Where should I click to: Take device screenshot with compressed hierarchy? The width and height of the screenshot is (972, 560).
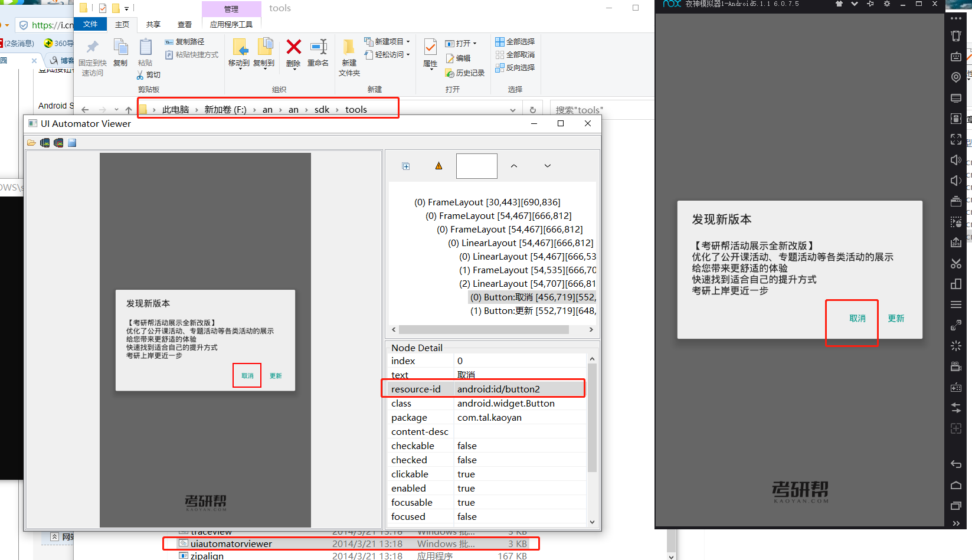pyautogui.click(x=58, y=142)
